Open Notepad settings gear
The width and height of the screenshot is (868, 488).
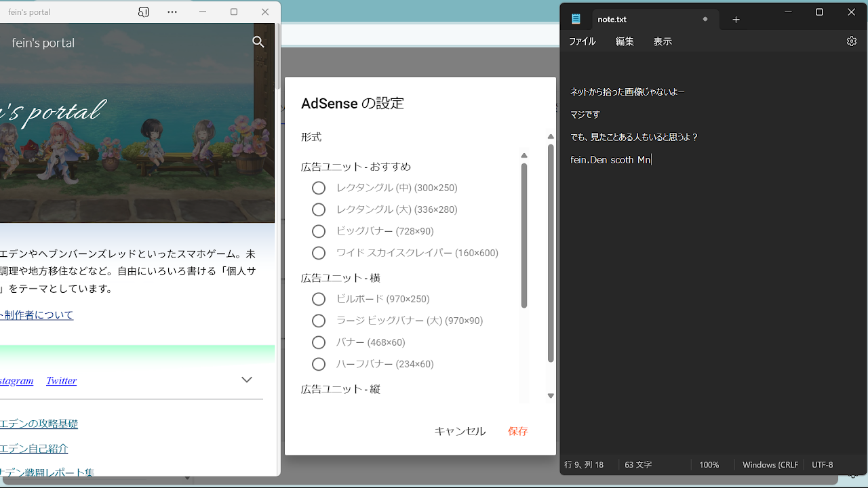[852, 41]
